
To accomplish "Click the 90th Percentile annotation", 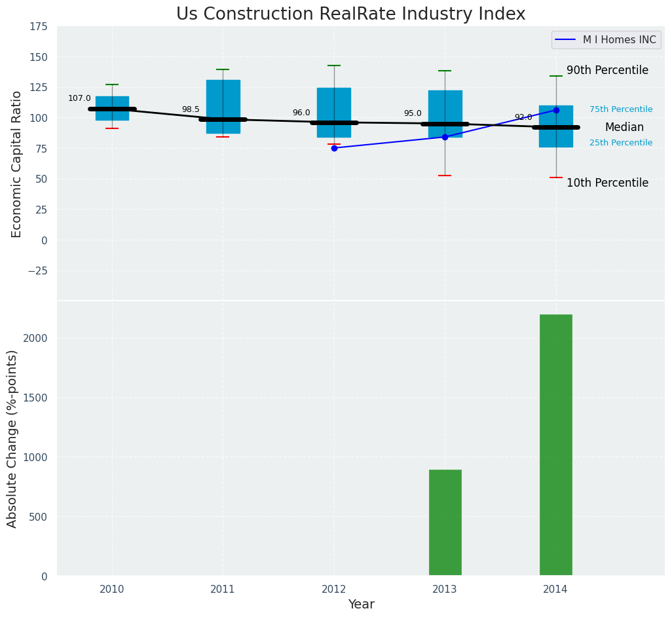I will click(x=607, y=70).
